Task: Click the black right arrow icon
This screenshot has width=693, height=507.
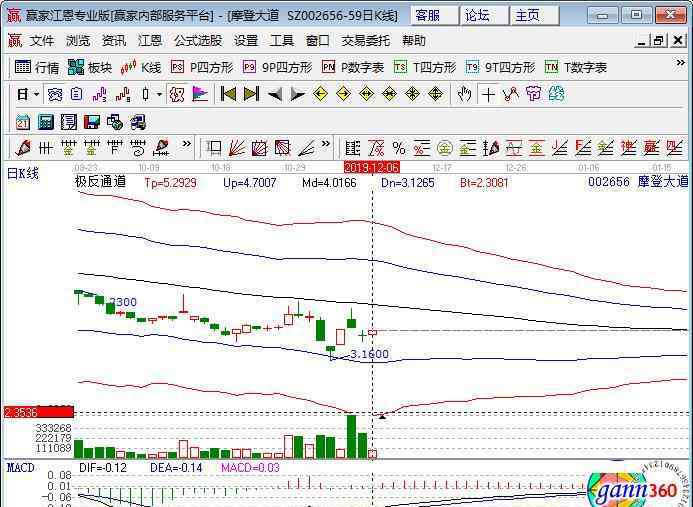Action: 297,94
